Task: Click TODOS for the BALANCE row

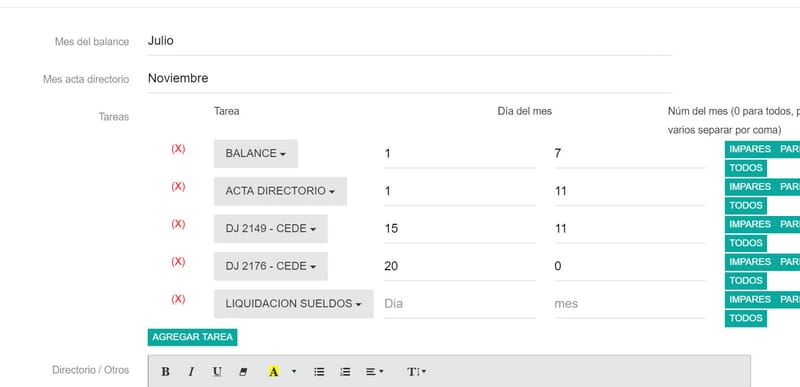Action: [745, 168]
